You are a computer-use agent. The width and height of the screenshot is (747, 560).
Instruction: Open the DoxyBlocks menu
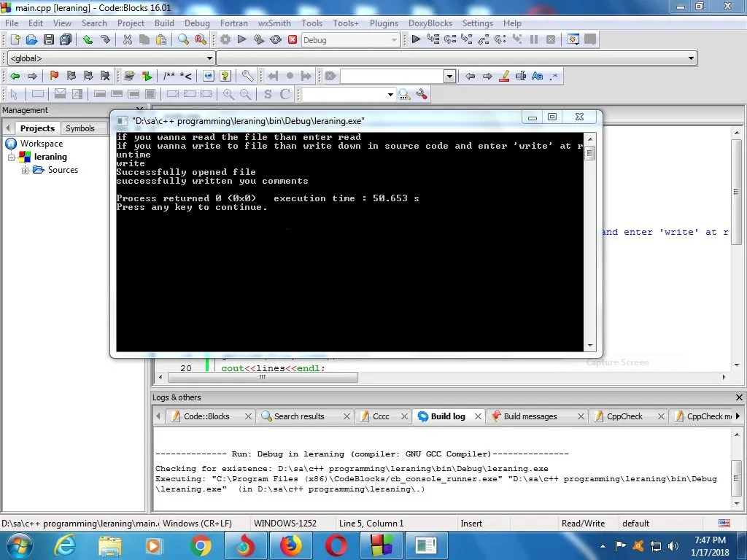pyautogui.click(x=430, y=23)
